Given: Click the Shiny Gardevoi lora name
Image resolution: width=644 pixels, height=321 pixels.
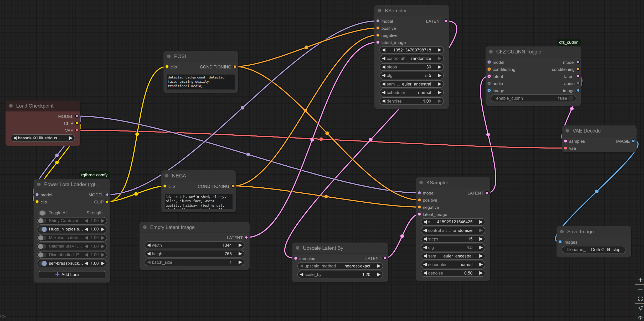Looking at the screenshot, I should click(65, 221).
